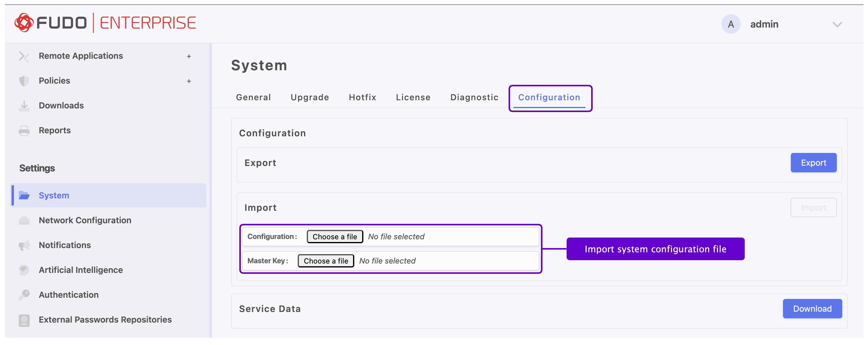Click the Remote Applications sidebar icon
The height and width of the screenshot is (345, 868).
pyautogui.click(x=24, y=56)
